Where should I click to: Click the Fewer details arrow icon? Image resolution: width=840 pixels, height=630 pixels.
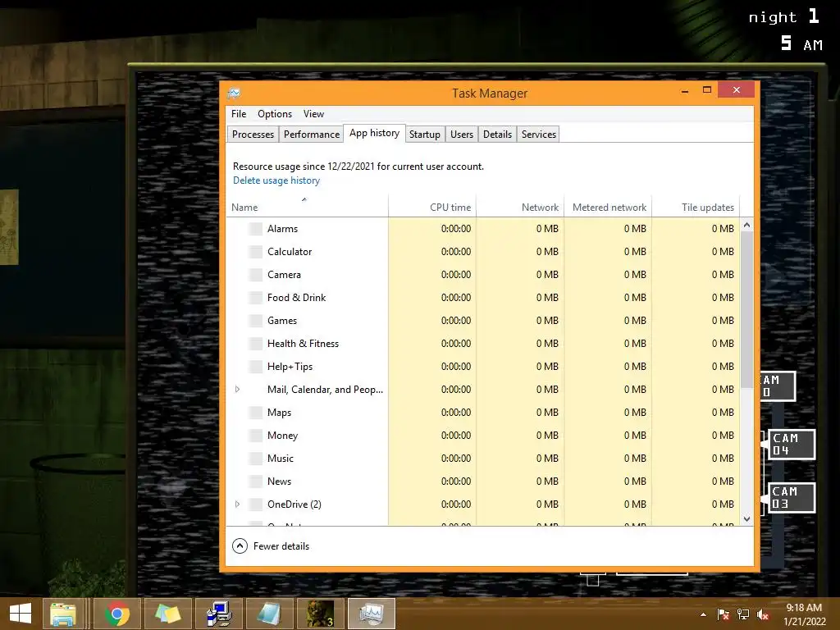pyautogui.click(x=240, y=546)
